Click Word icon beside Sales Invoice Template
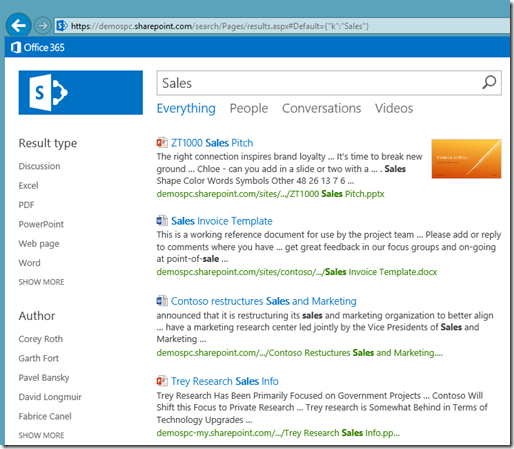The image size is (514, 449). 162,221
